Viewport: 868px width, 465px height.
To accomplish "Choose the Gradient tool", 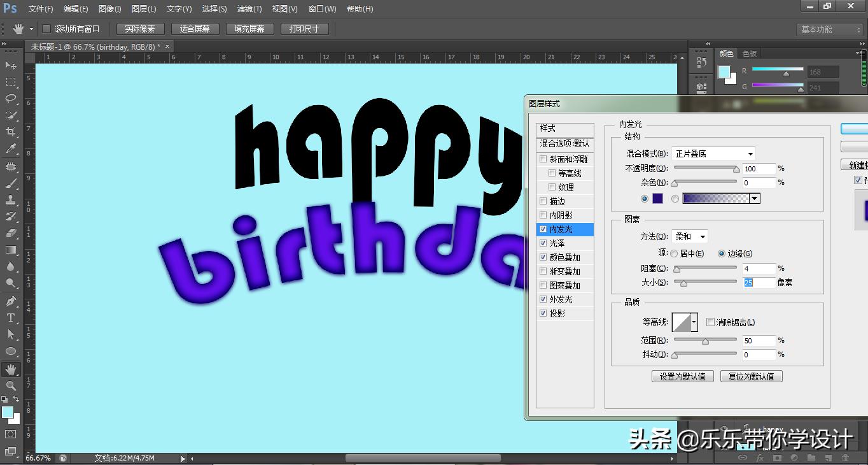I will pyautogui.click(x=10, y=250).
